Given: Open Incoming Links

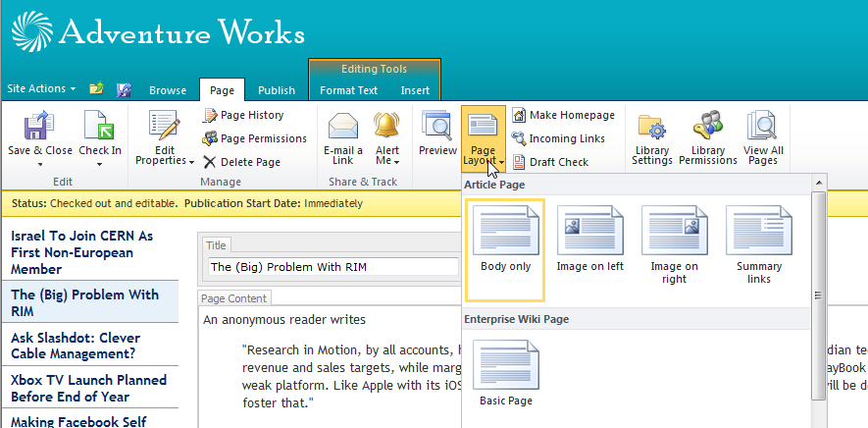Looking at the screenshot, I should (558, 138).
